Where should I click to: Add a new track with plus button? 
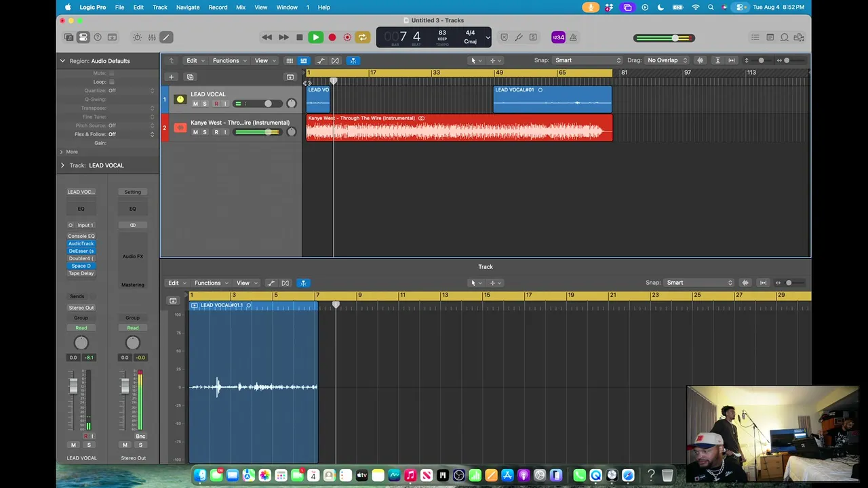[x=172, y=77]
